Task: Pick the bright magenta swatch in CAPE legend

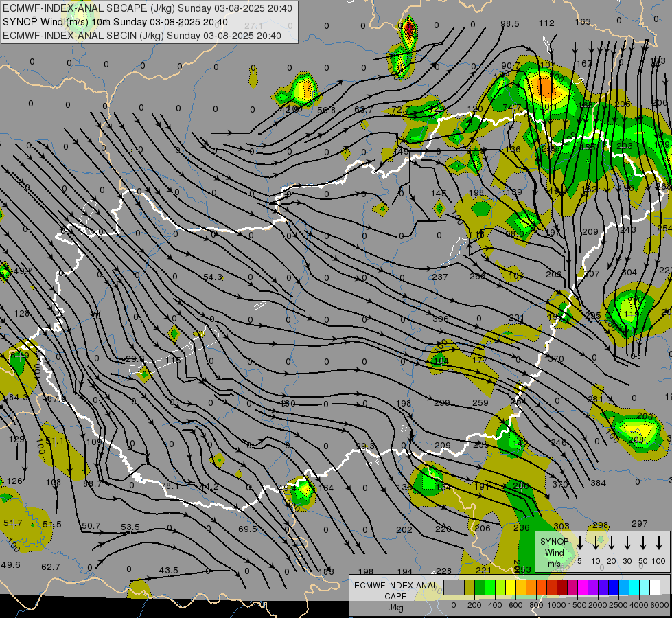Action: tap(583, 588)
